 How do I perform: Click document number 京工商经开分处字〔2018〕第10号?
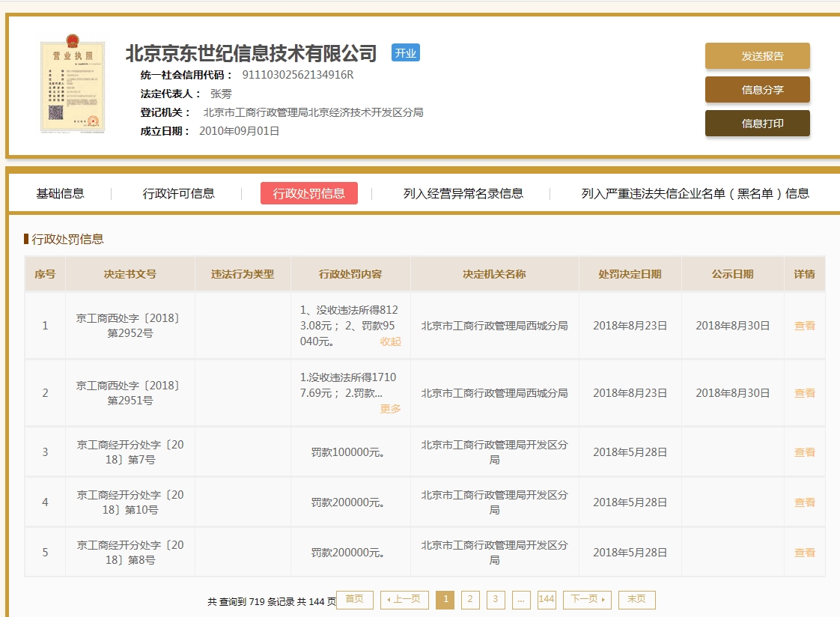point(130,502)
